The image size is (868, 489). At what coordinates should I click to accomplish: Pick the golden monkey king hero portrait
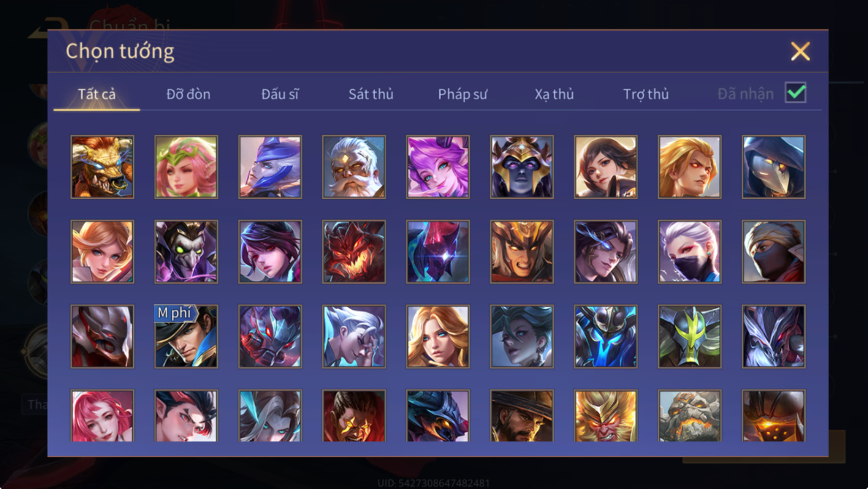pyautogui.click(x=605, y=415)
